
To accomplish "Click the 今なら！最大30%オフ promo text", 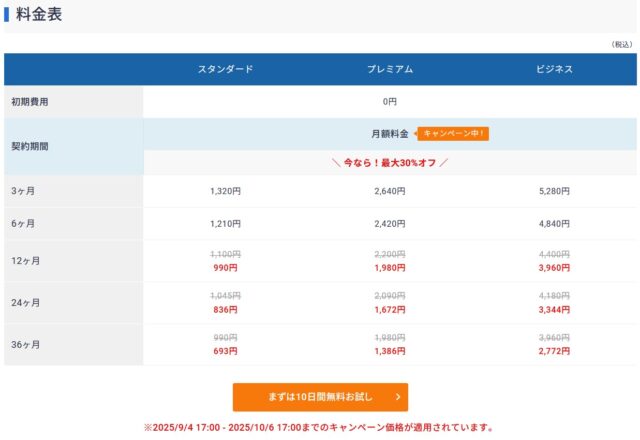I will 389,162.
